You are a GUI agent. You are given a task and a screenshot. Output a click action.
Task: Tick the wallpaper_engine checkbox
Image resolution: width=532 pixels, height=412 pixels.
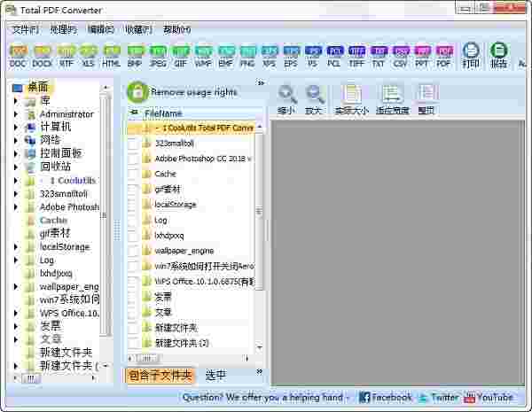(x=133, y=251)
